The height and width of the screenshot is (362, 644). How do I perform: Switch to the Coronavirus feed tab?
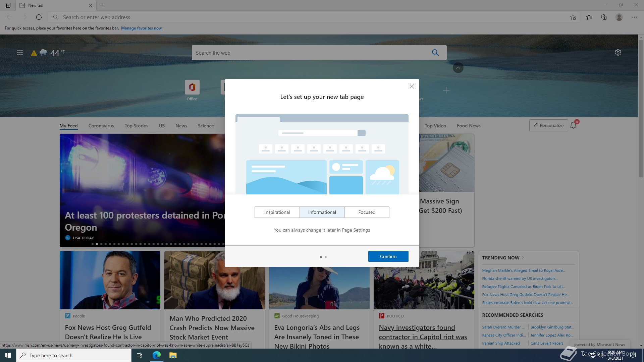(101, 126)
